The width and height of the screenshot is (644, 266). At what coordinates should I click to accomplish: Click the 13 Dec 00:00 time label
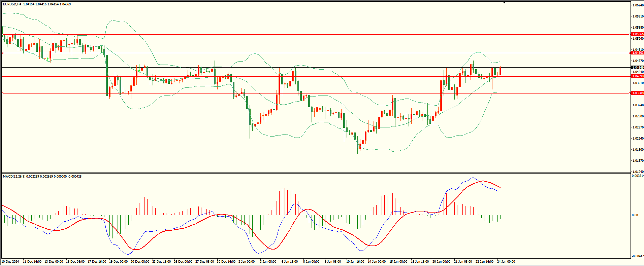click(54, 262)
